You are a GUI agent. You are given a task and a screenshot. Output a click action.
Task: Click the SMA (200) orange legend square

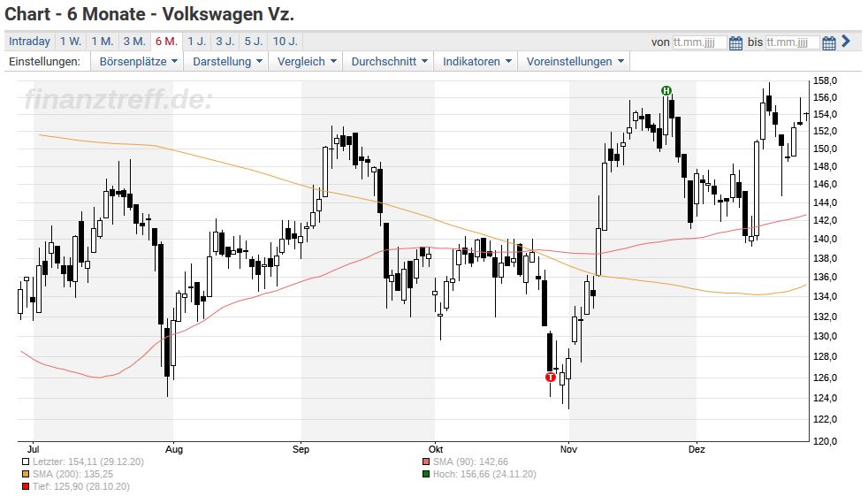24,474
